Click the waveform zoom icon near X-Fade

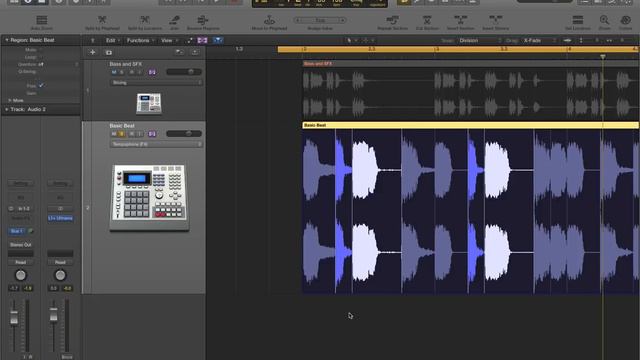[567, 40]
